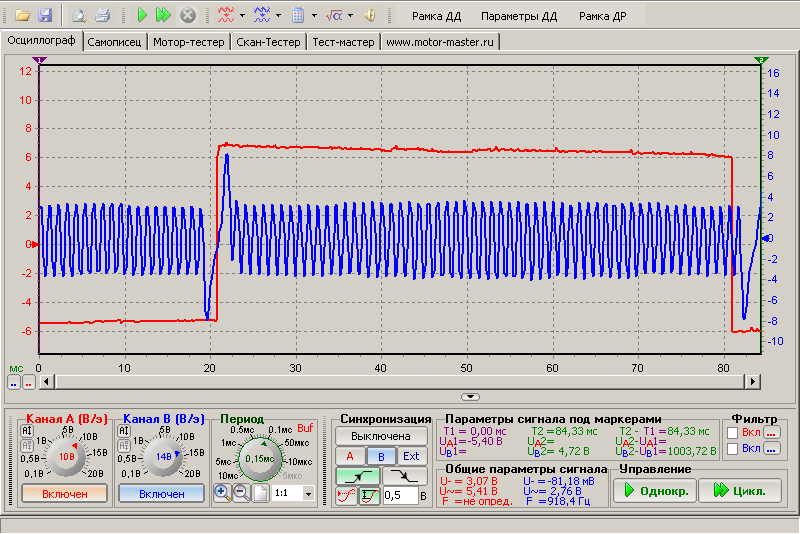800x534 pixels.
Task: Click the speaker sound icon
Action: [369, 16]
